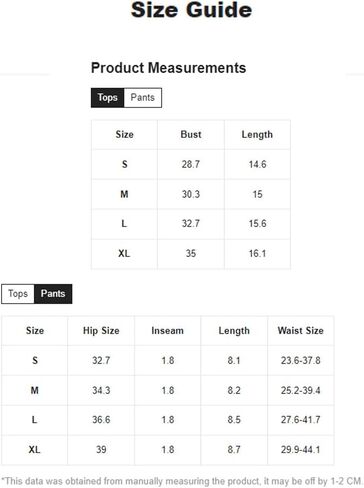Click the tops table Length header

point(257,135)
